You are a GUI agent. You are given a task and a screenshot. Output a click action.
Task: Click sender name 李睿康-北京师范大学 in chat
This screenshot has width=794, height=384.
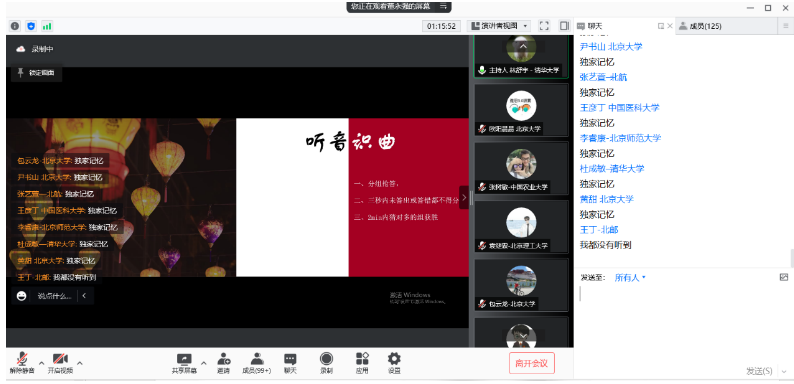620,138
